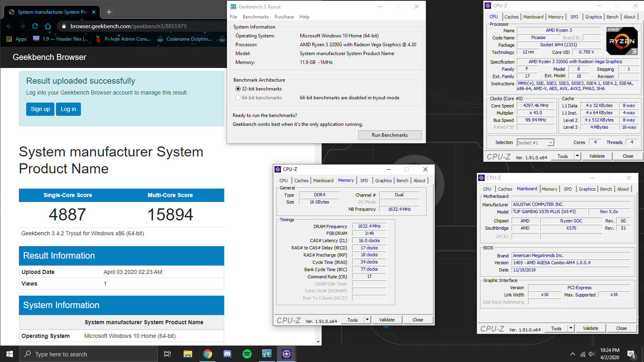Switch to Graphics tab in Mainboard window
The height and width of the screenshot is (362, 644).
tap(587, 189)
